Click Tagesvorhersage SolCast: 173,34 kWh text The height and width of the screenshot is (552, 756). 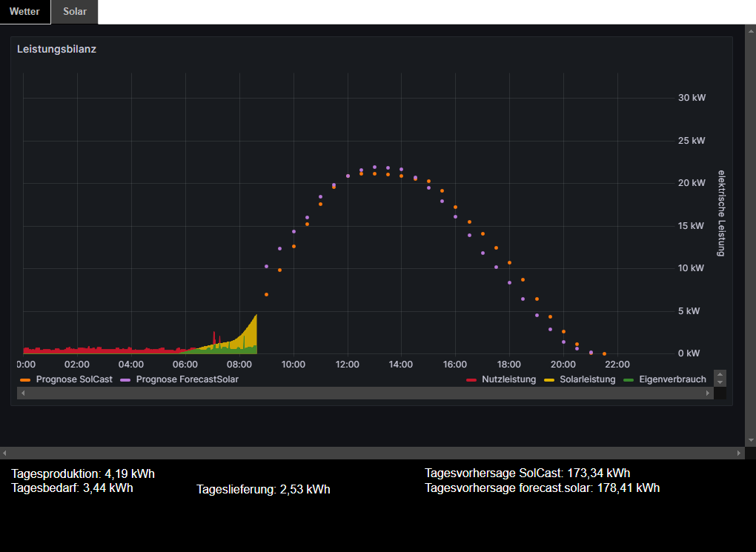click(x=528, y=473)
